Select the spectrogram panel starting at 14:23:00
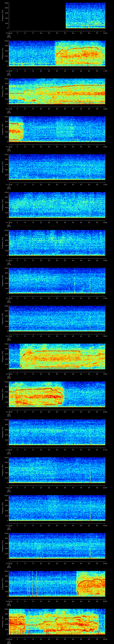The width and height of the screenshot is (114, 644). (x=57, y=546)
